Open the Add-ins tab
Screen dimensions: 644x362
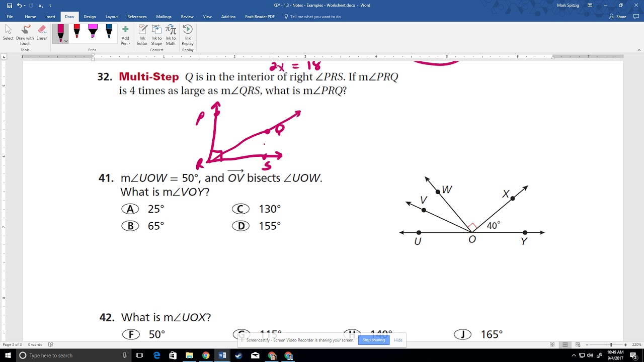tap(228, 17)
